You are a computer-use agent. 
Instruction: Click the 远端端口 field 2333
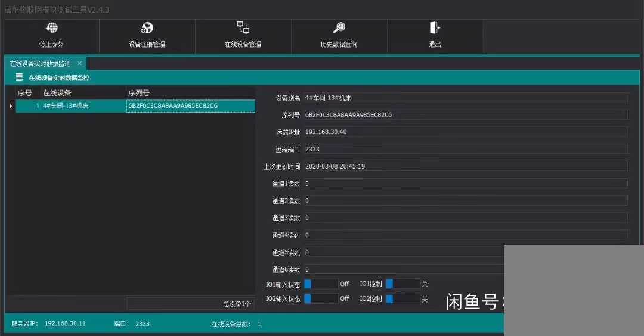(x=466, y=150)
